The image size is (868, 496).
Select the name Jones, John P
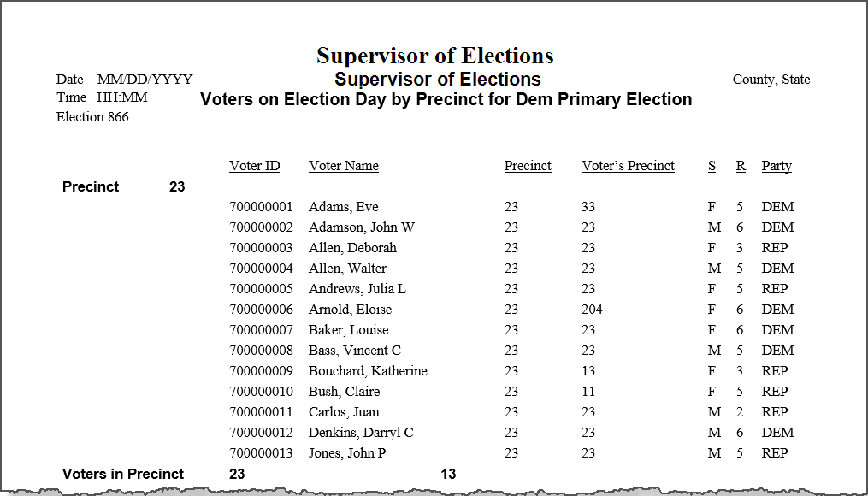click(x=347, y=453)
